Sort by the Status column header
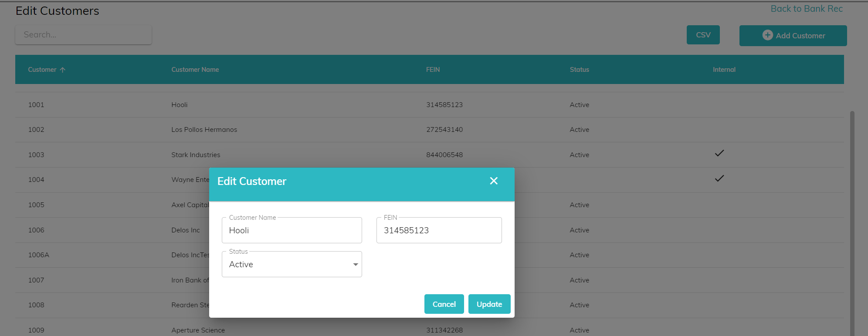 [579, 70]
